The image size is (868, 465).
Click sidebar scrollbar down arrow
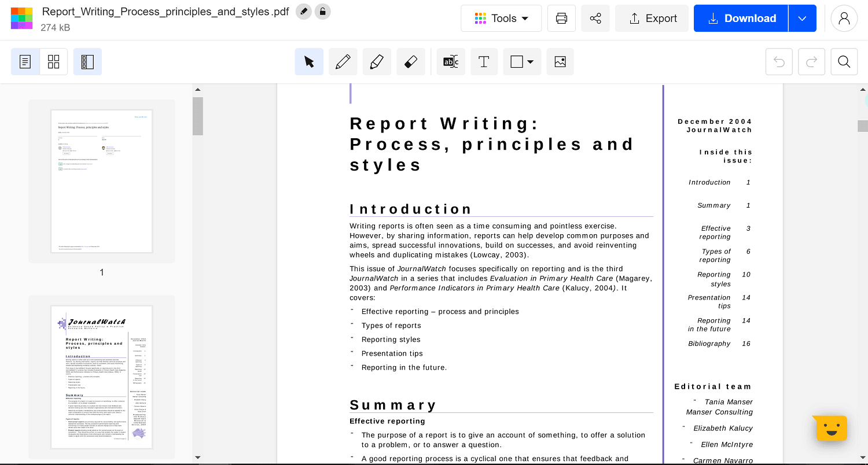[198, 457]
